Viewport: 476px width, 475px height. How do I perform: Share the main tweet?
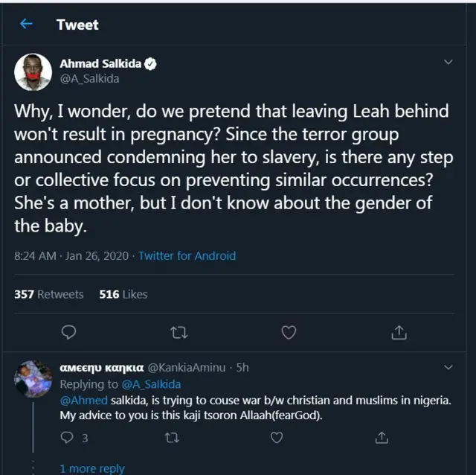[399, 331]
